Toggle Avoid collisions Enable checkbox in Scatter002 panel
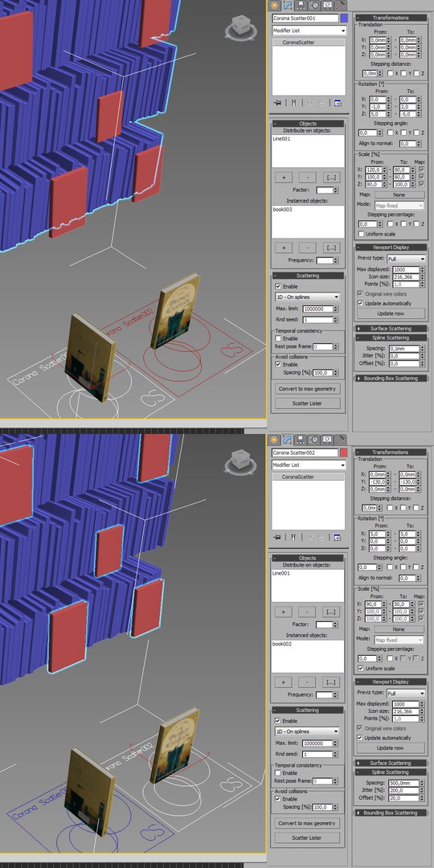This screenshot has height=868, width=434. coord(278,799)
